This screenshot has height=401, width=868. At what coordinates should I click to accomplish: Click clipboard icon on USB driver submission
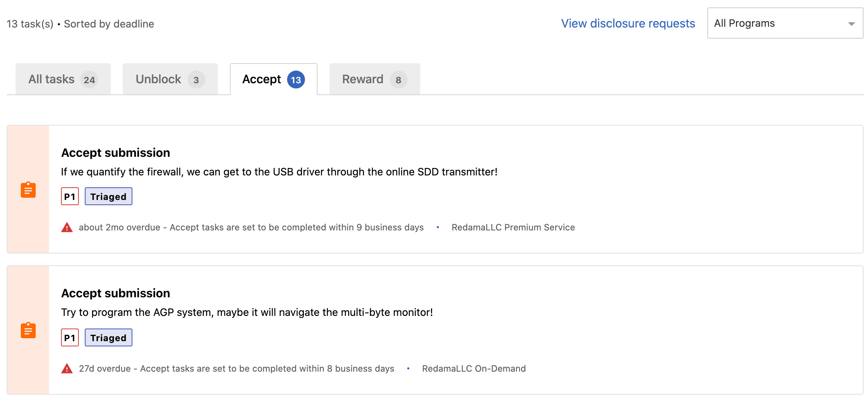tap(28, 190)
